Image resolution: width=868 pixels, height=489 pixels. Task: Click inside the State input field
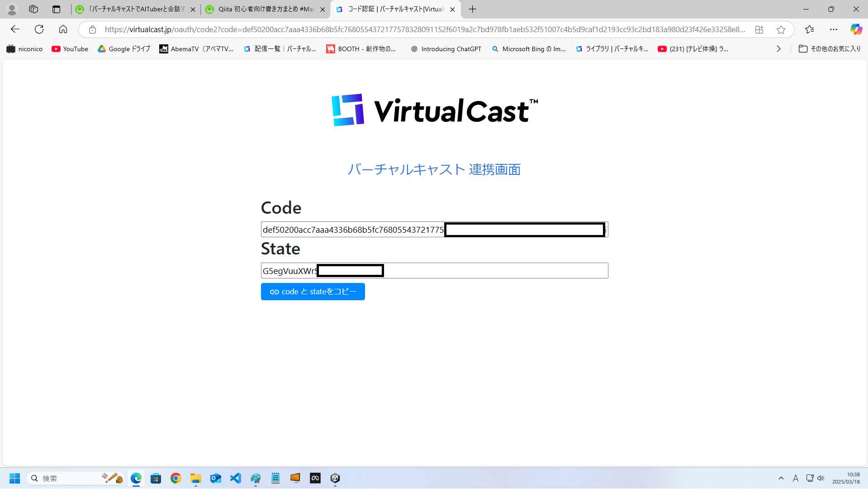pyautogui.click(x=434, y=271)
